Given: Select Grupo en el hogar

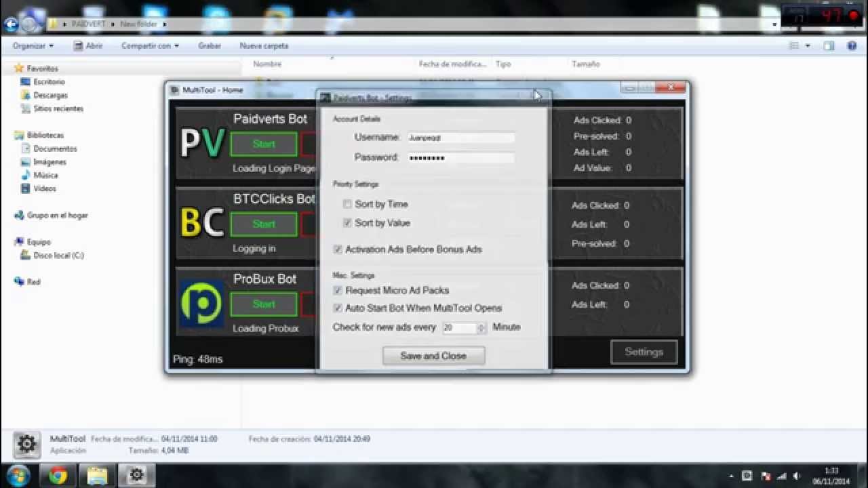Looking at the screenshot, I should 57,215.
